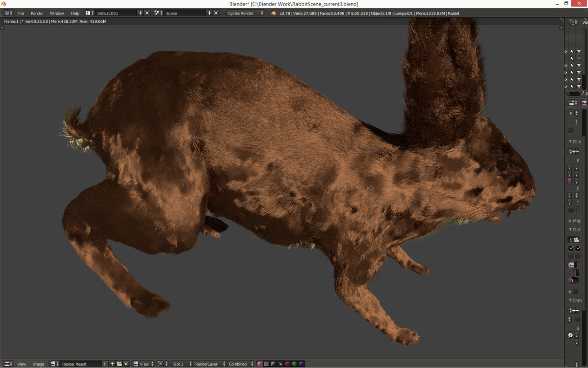This screenshot has width=588, height=368.
Task: Open the Cycles Render engine dropdown
Action: click(x=245, y=13)
